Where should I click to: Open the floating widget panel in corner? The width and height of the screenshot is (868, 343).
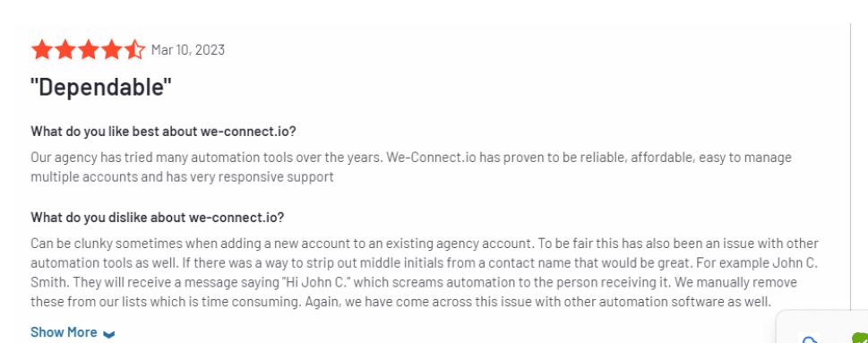[x=822, y=327]
